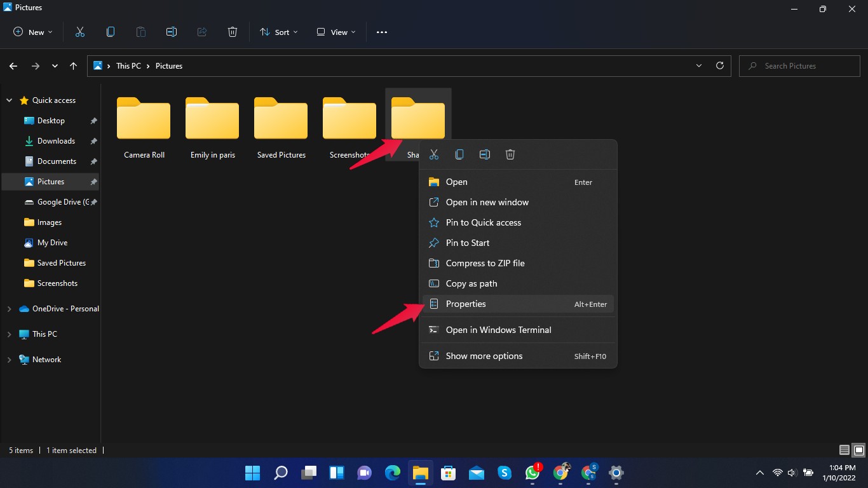
Task: Click the Cut icon in the toolbar
Action: [x=80, y=32]
